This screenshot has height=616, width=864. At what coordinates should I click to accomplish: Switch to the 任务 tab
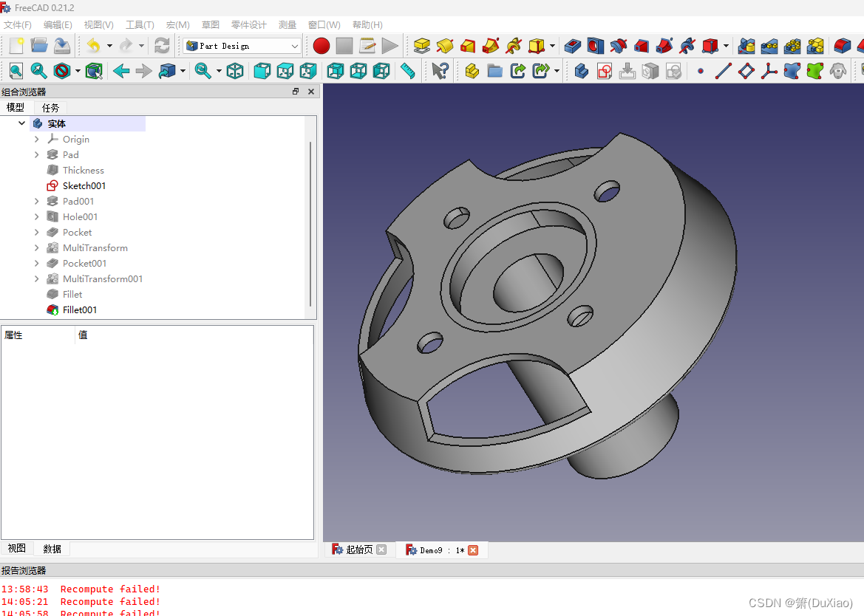click(50, 108)
